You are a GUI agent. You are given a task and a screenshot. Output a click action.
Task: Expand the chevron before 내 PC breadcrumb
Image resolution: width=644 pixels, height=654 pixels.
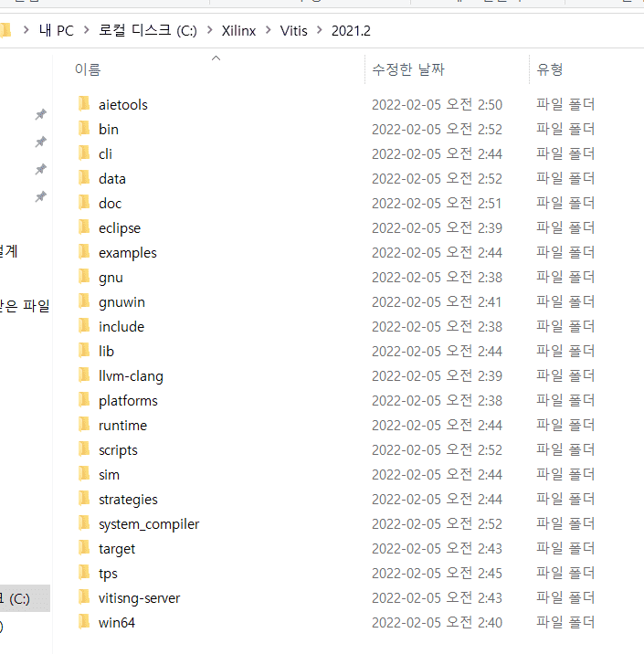[x=26, y=30]
